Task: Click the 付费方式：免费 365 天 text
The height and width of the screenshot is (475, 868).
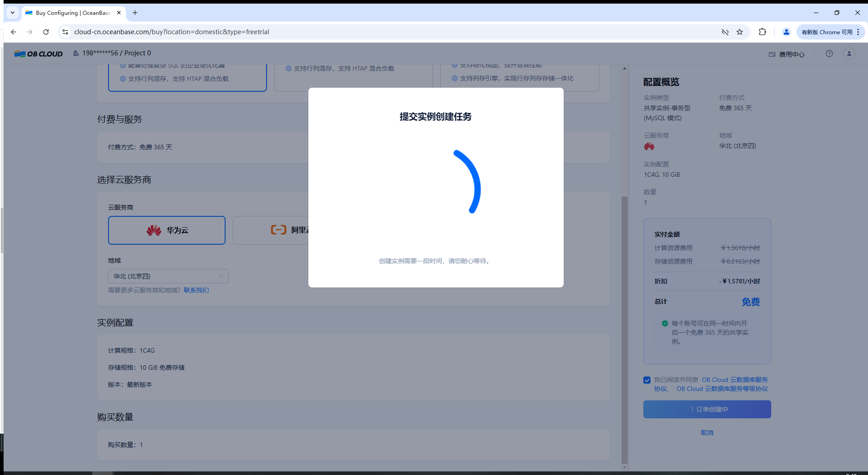Action: (140, 147)
